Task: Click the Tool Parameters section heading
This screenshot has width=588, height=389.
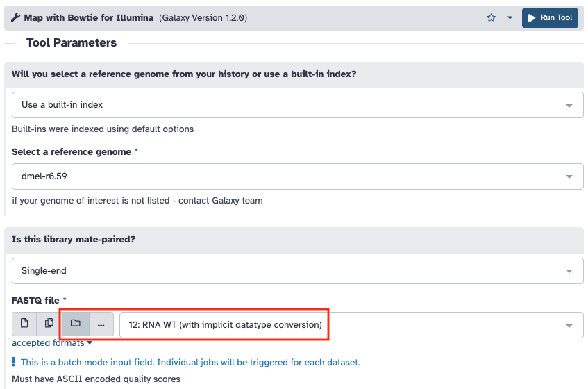Action: [72, 43]
